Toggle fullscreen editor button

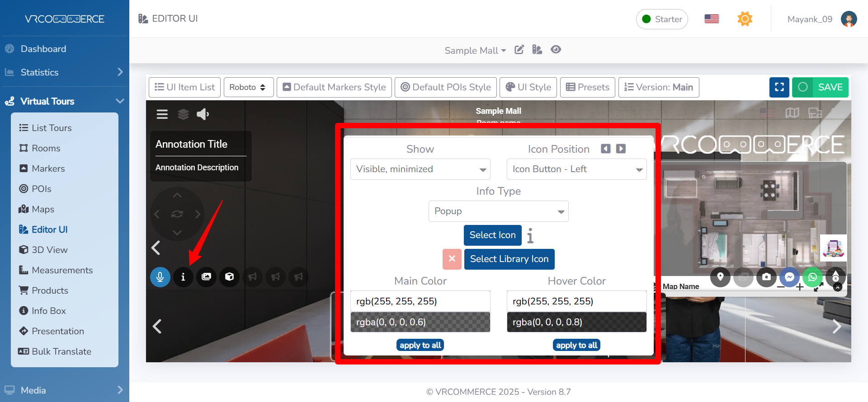[779, 87]
